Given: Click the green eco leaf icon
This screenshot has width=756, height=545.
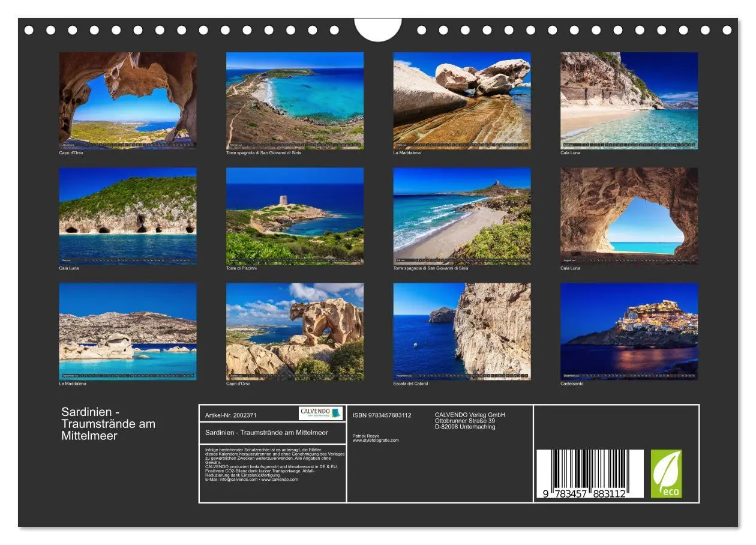Looking at the screenshot, I should click(667, 474).
